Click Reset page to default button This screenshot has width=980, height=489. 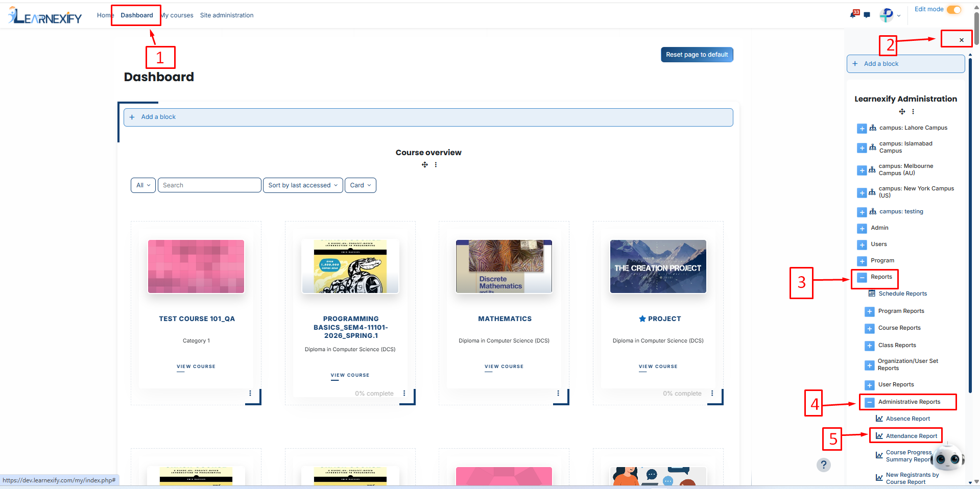point(697,55)
